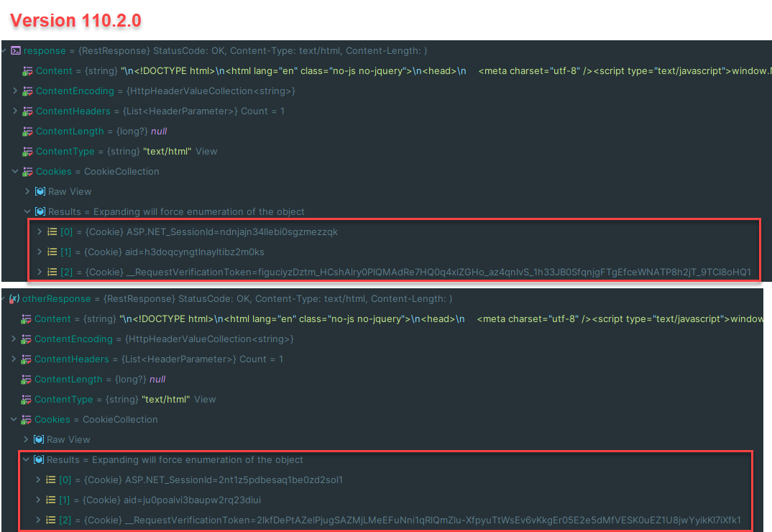772x532 pixels.
Task: Click the eye icon beside Raw View under otherResponse
Action: (39, 439)
